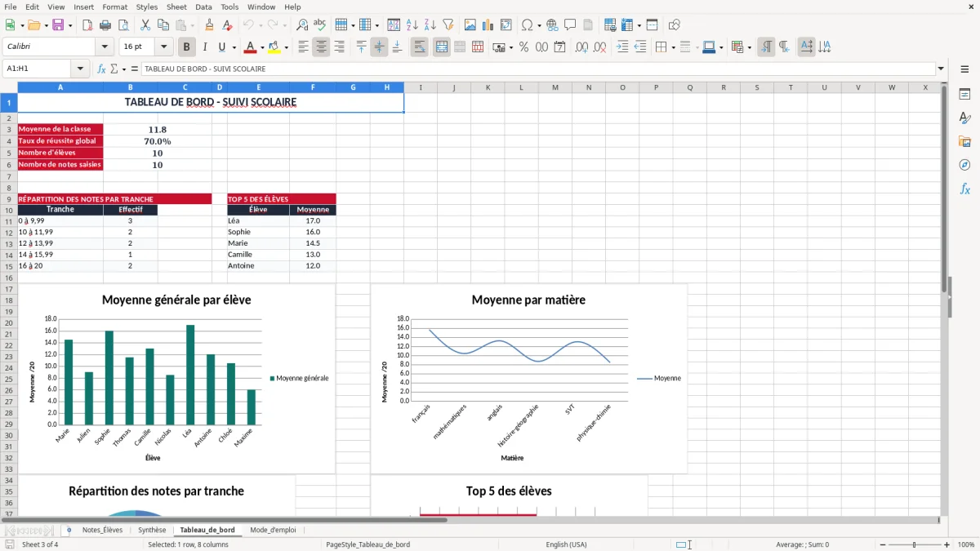Click the Print icon
The height and width of the screenshot is (551, 980).
click(105, 25)
